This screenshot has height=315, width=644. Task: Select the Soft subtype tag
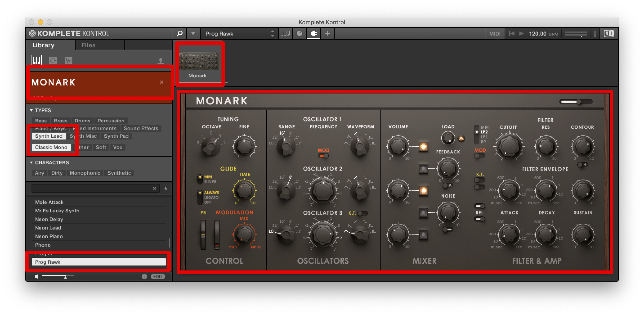[x=101, y=147]
